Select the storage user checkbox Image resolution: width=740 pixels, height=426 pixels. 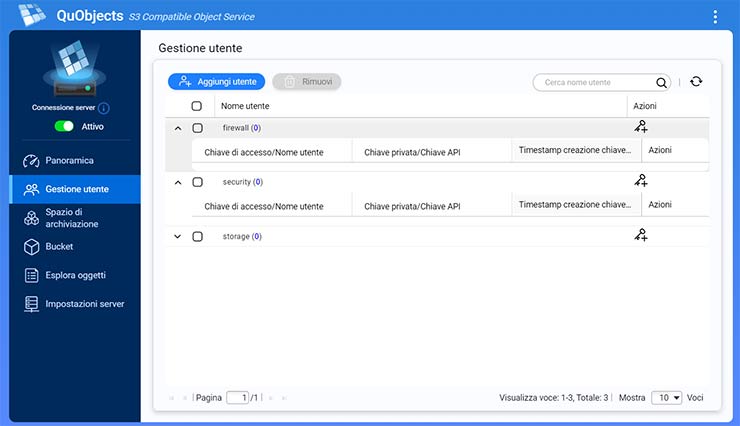point(197,237)
